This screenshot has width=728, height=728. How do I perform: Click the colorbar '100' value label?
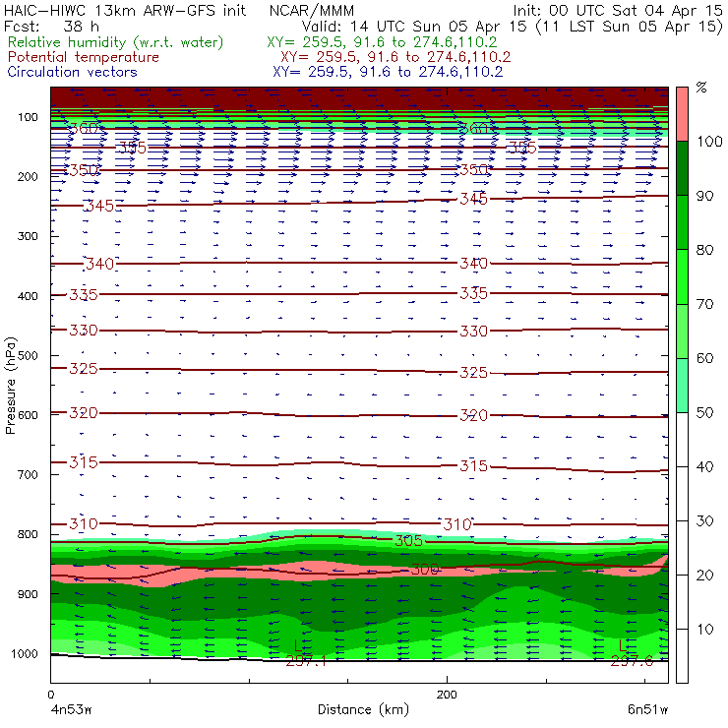tap(710, 141)
